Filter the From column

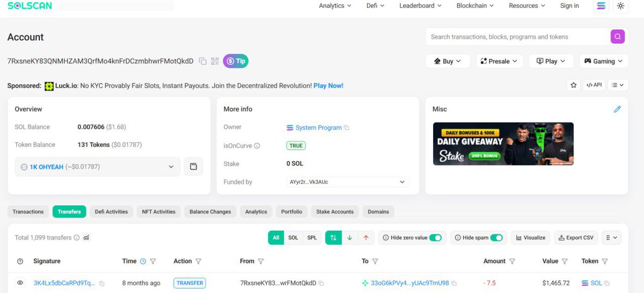261,261
